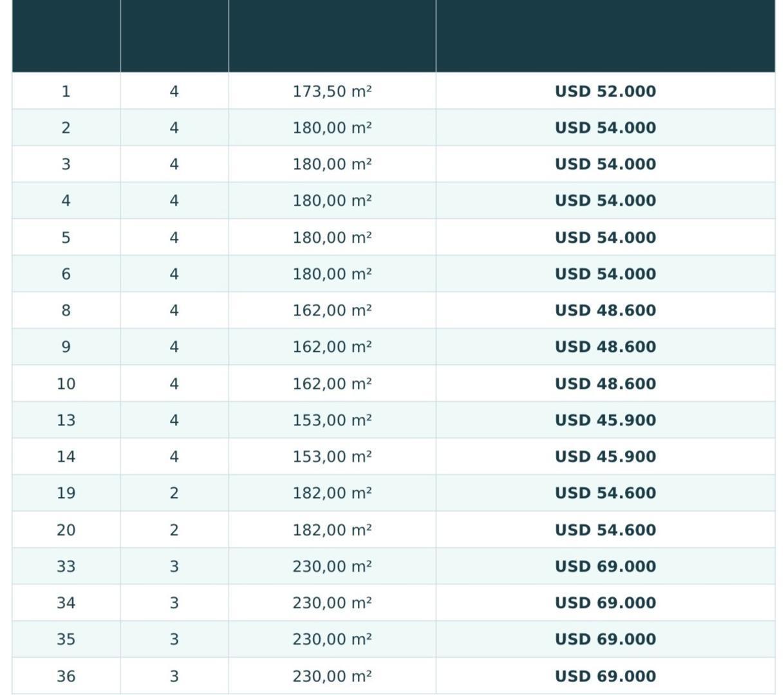This screenshot has width=784, height=695.
Task: Select lot 13's 153,00 m² area cell
Action: 332,420
